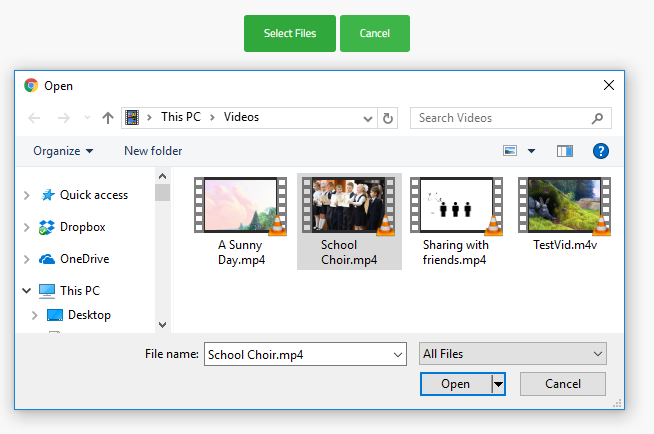Screen dimensions: 654x434
Task: Open the File name history dropdown
Action: pos(398,354)
